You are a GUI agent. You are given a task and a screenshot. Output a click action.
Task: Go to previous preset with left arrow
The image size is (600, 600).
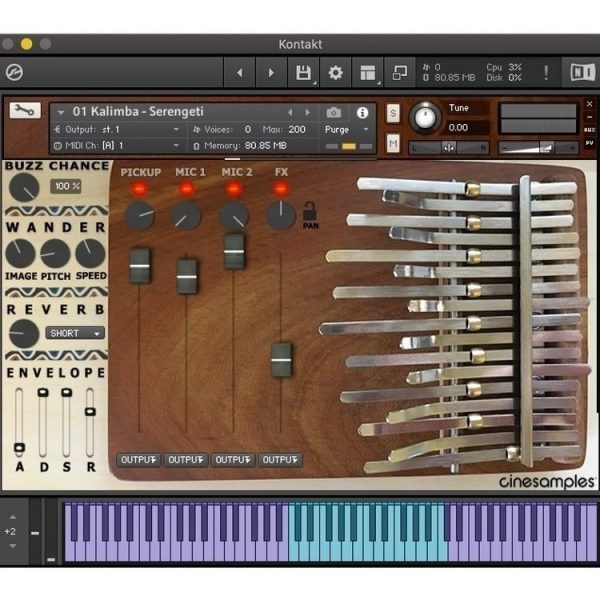pos(240,73)
